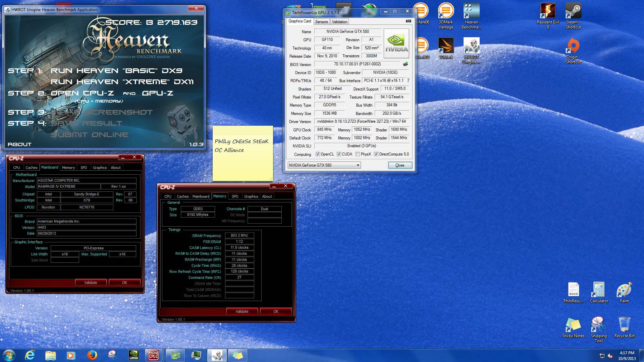Viewport: 644px width, 362px height.
Task: Open the Calculator desktop icon
Action: (x=599, y=293)
